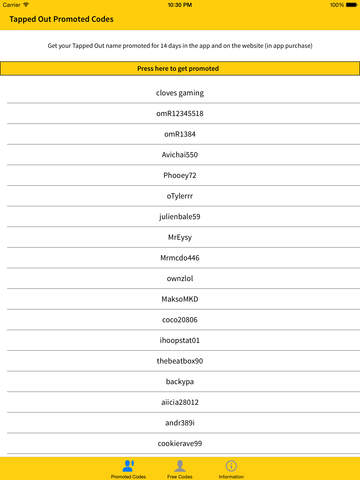Screen dimensions: 360x480
Task: Choose julienbale59 from the list
Action: [180, 217]
